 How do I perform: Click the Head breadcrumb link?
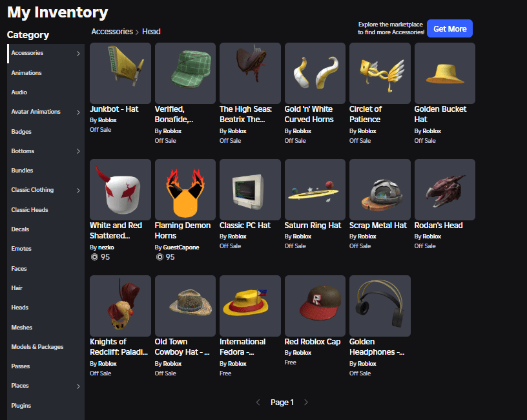[151, 32]
